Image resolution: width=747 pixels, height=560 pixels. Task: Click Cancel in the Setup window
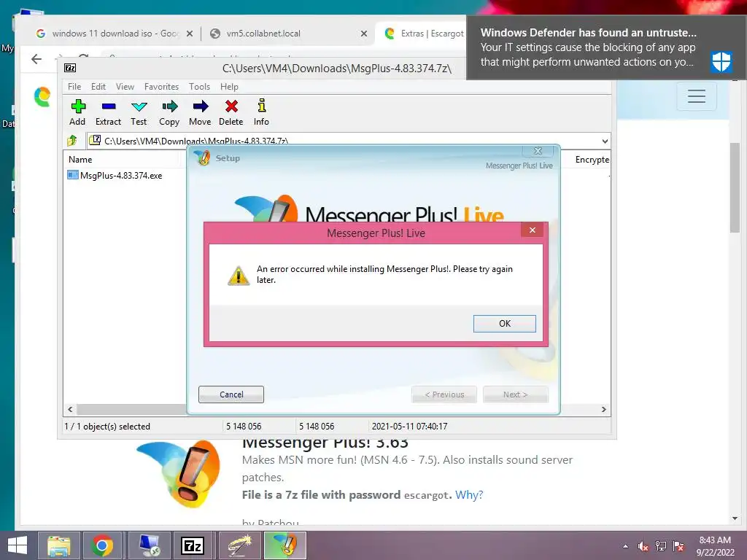point(231,394)
